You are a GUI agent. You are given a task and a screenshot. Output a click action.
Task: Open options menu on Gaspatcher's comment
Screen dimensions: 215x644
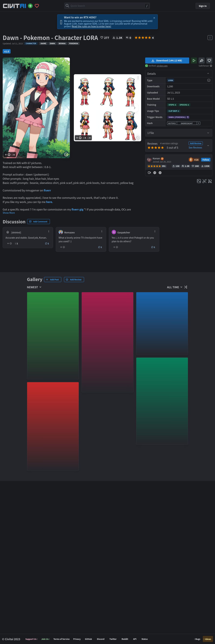click(x=155, y=232)
